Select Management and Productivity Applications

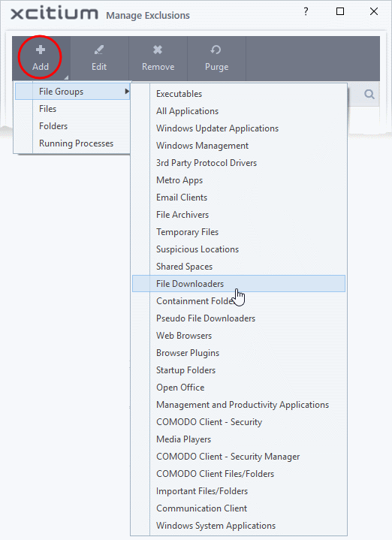[x=239, y=405]
